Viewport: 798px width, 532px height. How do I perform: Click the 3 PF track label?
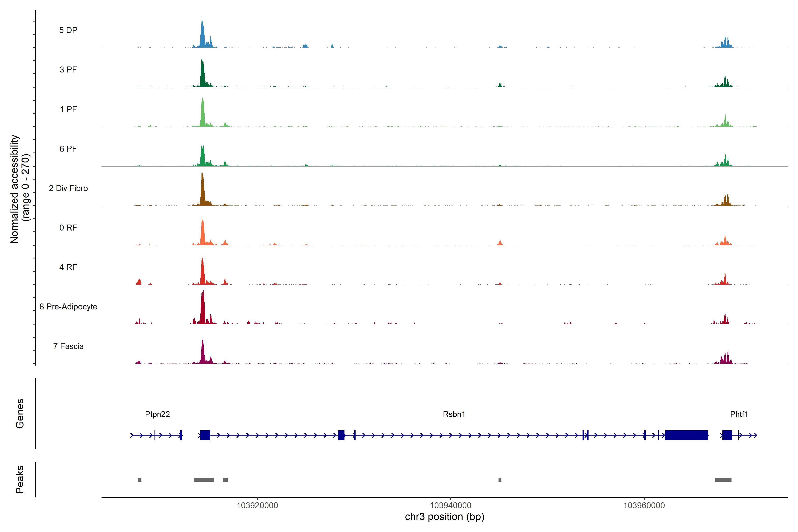(x=68, y=70)
